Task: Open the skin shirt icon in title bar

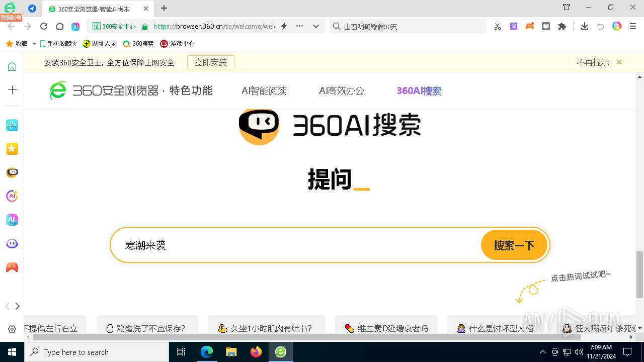Action: click(x=567, y=7)
